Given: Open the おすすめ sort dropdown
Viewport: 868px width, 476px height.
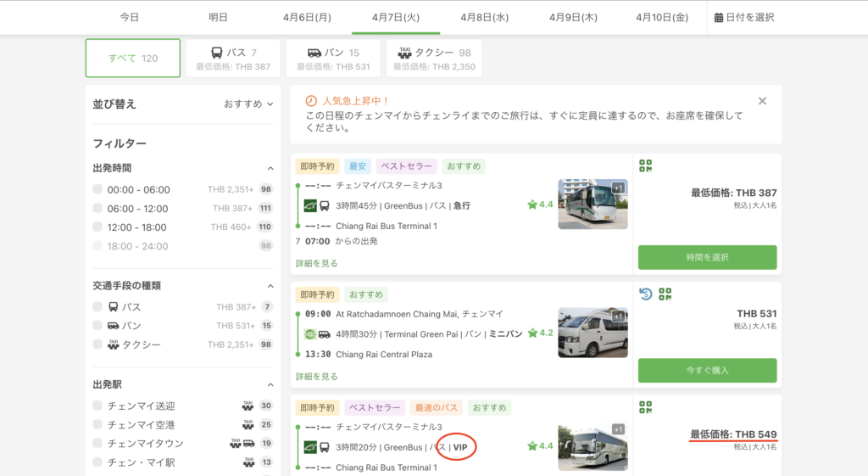Looking at the screenshot, I should pyautogui.click(x=248, y=104).
